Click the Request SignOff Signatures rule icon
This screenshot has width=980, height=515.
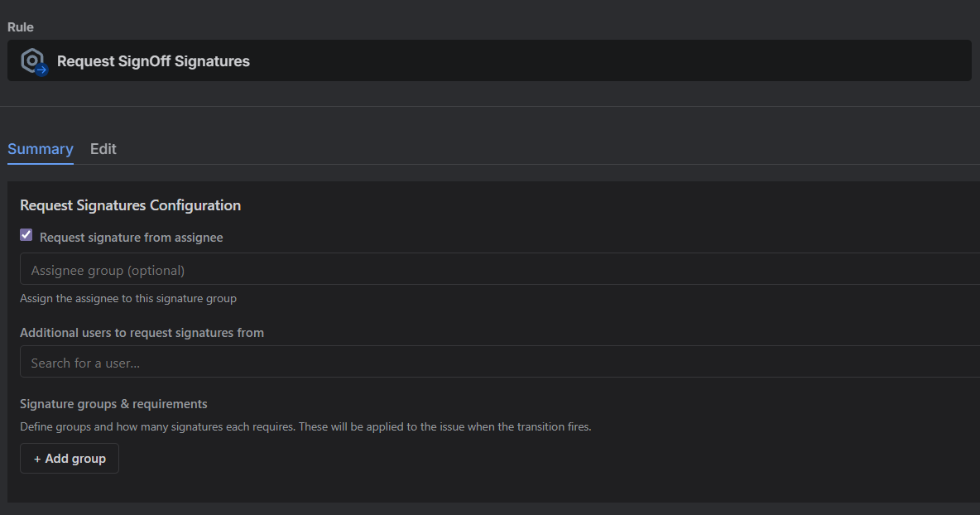[x=35, y=61]
